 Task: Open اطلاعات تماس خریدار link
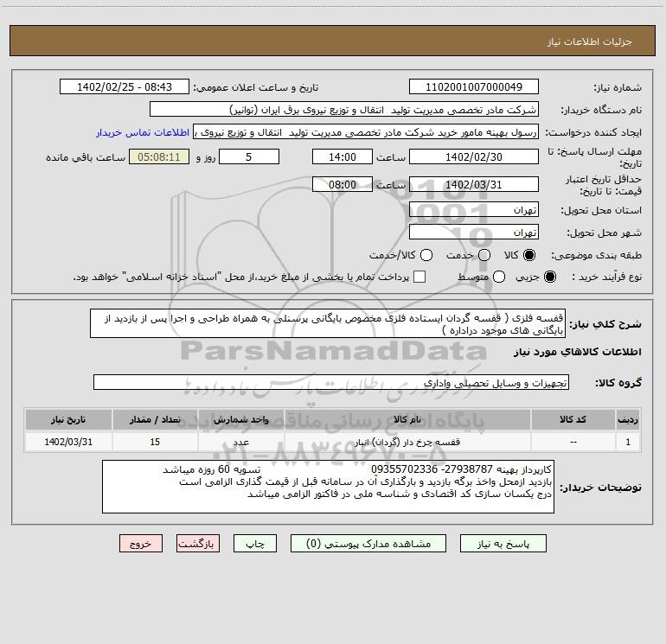143,132
